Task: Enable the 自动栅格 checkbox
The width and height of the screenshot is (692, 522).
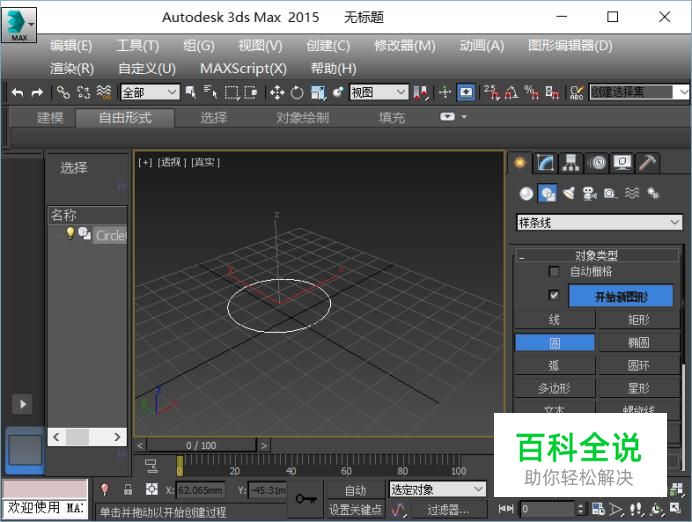Action: pyautogui.click(x=553, y=271)
